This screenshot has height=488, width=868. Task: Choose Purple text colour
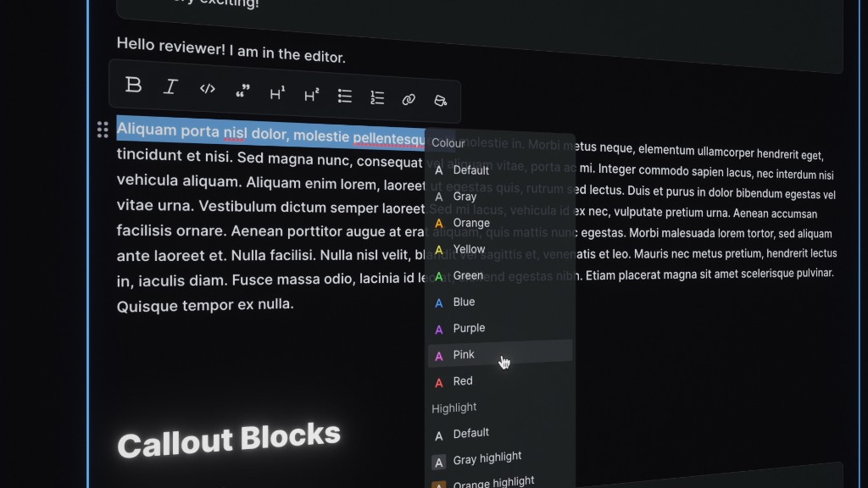500,328
